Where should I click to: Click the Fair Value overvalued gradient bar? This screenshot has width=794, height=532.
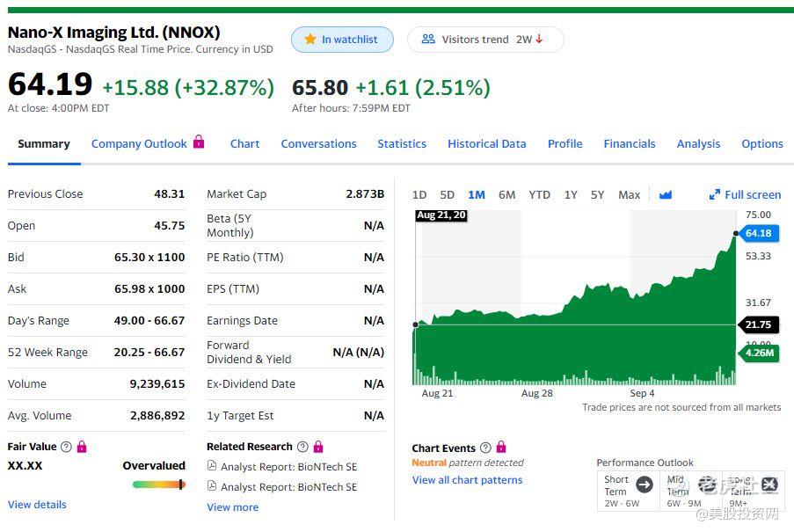[x=158, y=485]
